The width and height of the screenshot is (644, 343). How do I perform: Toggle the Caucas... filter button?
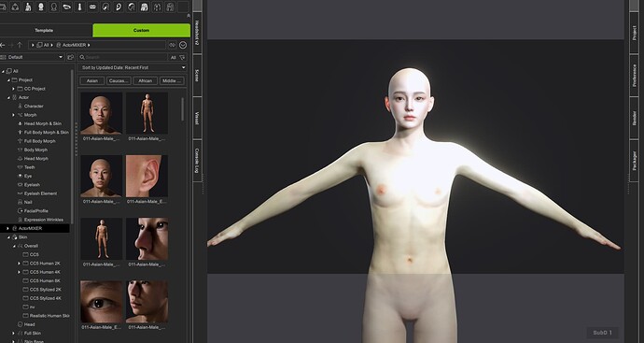119,81
